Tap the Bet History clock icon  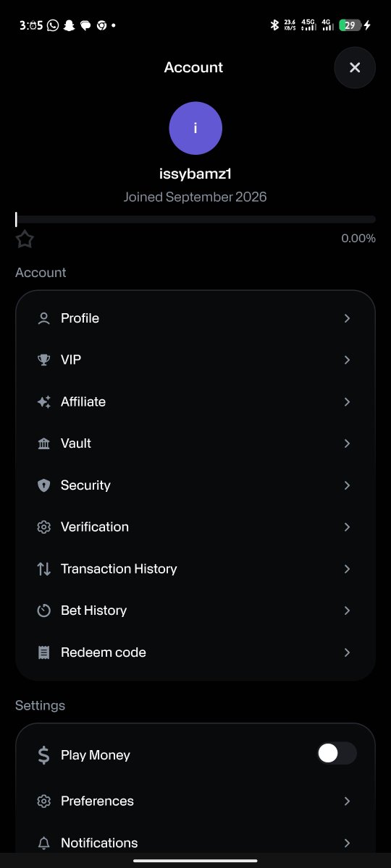pos(44,610)
